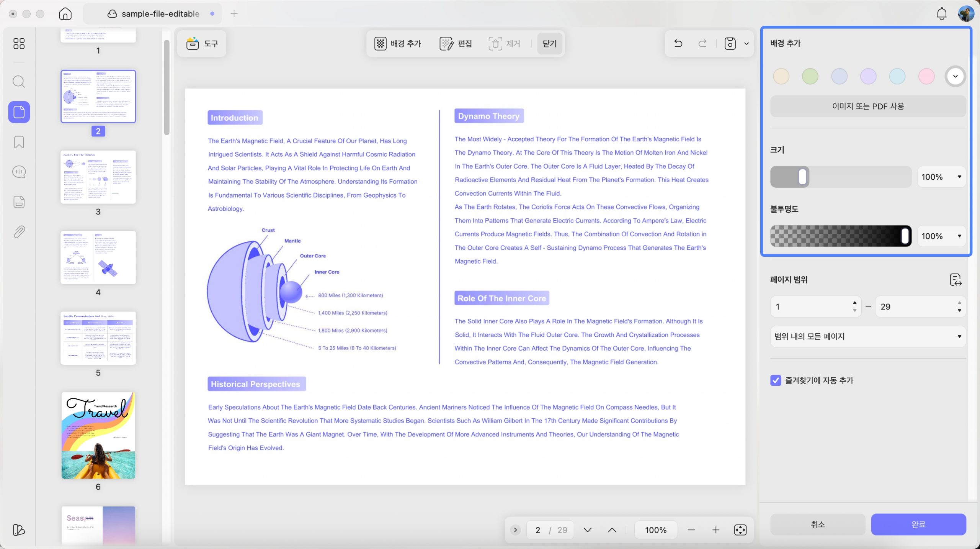Pick the pink background color swatch
This screenshot has height=549, width=980.
pyautogui.click(x=926, y=76)
